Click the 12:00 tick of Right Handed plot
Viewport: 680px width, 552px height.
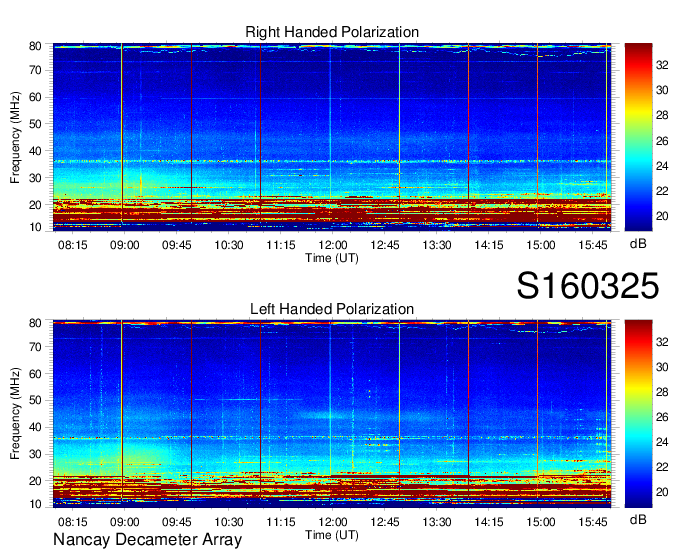(x=333, y=245)
